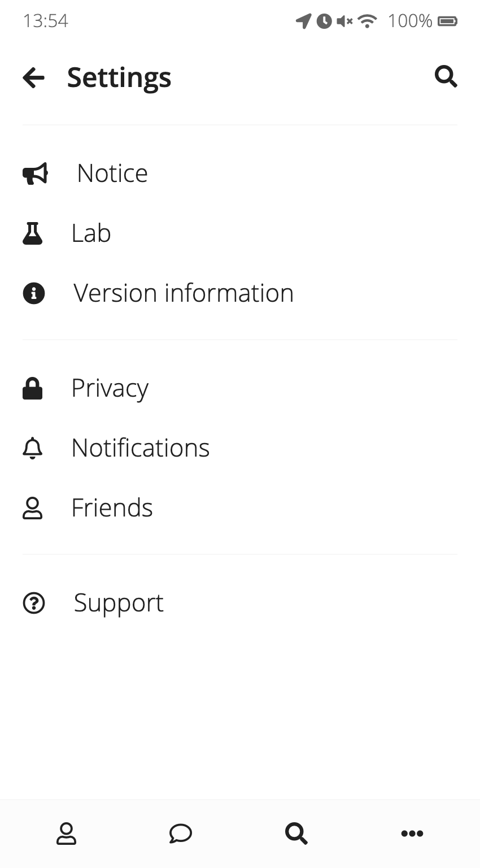Open the chat bubble in bottom bar

181,833
